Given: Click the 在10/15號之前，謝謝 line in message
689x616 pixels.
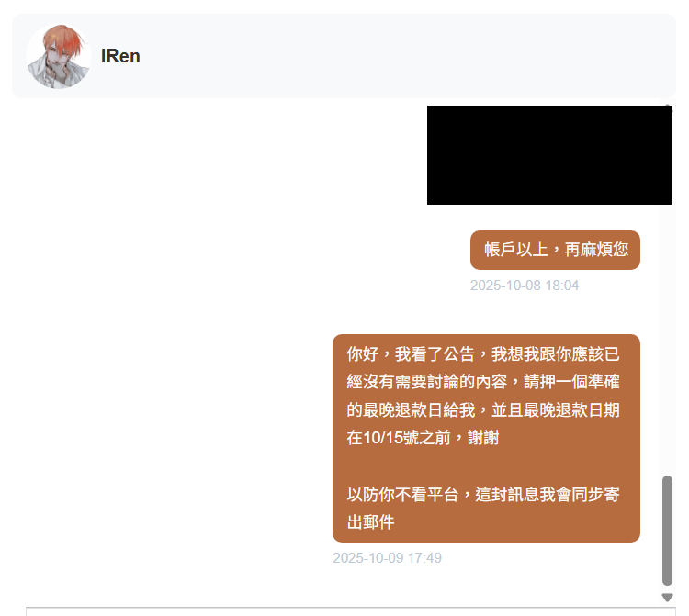Looking at the screenshot, I should (423, 438).
